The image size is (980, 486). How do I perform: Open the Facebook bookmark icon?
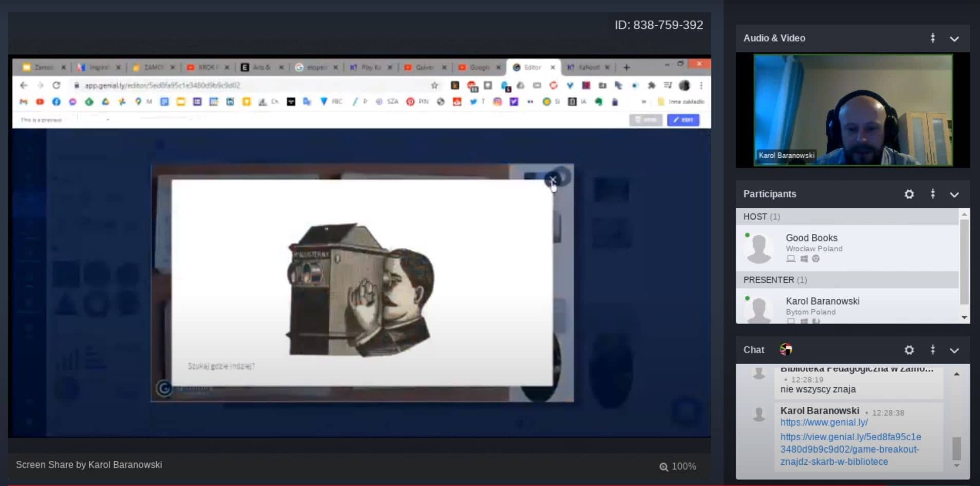coord(57,102)
